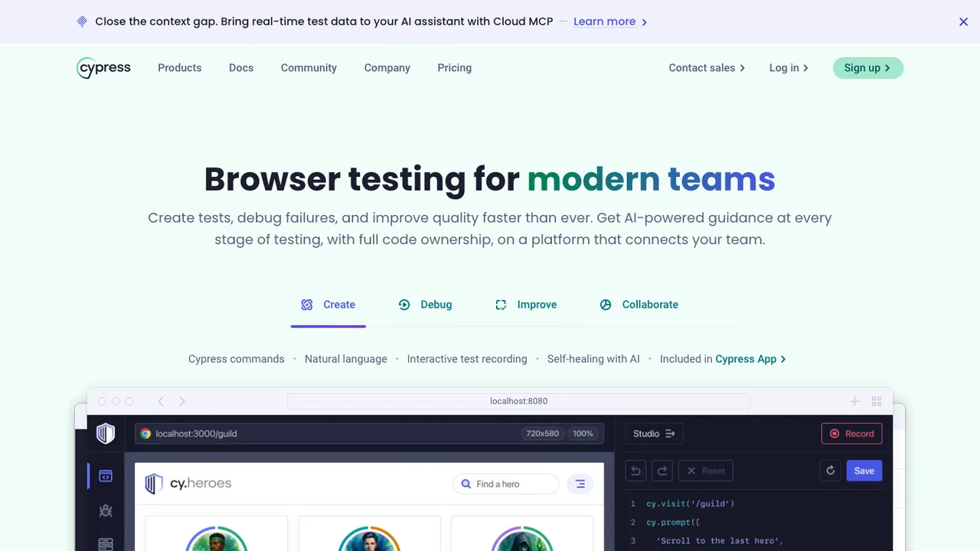This screenshot has width=980, height=551.
Task: Click the Chrome browser icon in URL bar
Action: point(145,433)
